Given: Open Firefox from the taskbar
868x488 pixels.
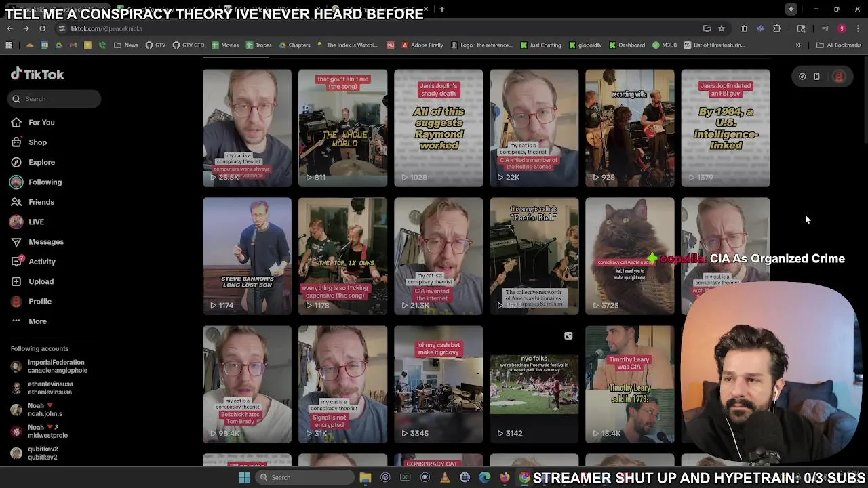Looking at the screenshot, I should click(505, 477).
